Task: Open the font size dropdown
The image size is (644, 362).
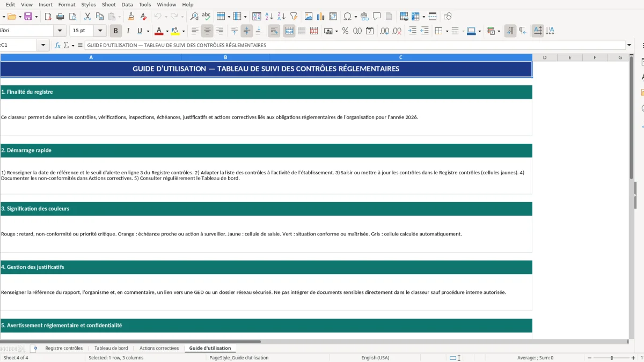Action: tap(100, 31)
